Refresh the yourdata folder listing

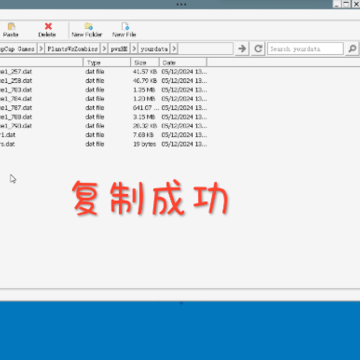tap(258, 49)
